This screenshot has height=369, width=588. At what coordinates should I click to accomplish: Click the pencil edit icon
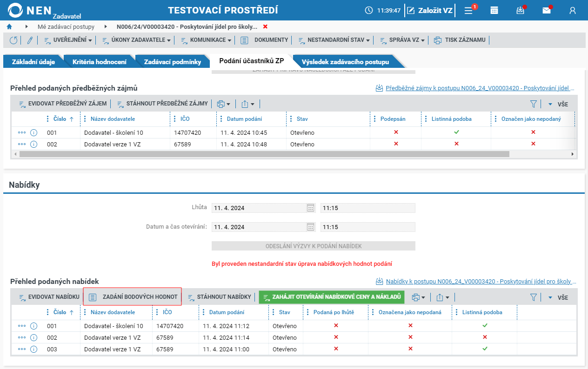pos(30,40)
